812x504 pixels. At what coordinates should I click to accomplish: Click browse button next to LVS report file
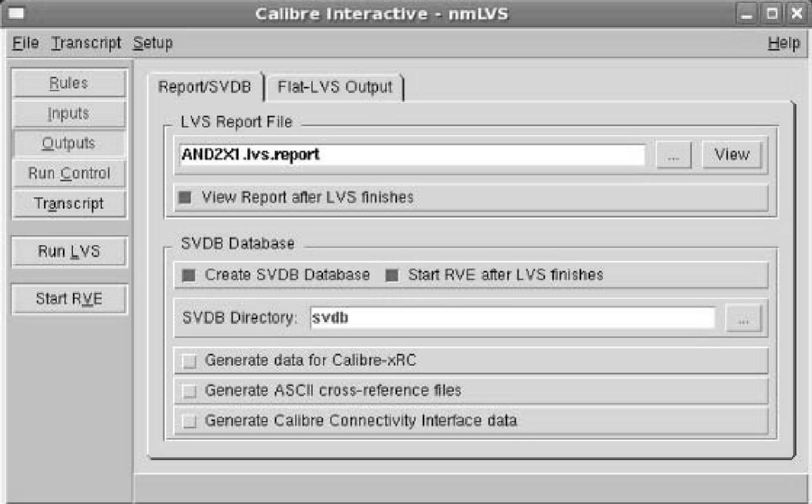tap(673, 155)
